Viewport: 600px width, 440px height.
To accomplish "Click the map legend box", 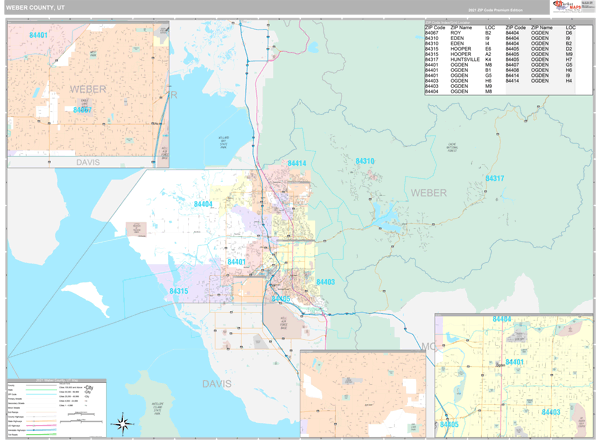I will [57, 408].
